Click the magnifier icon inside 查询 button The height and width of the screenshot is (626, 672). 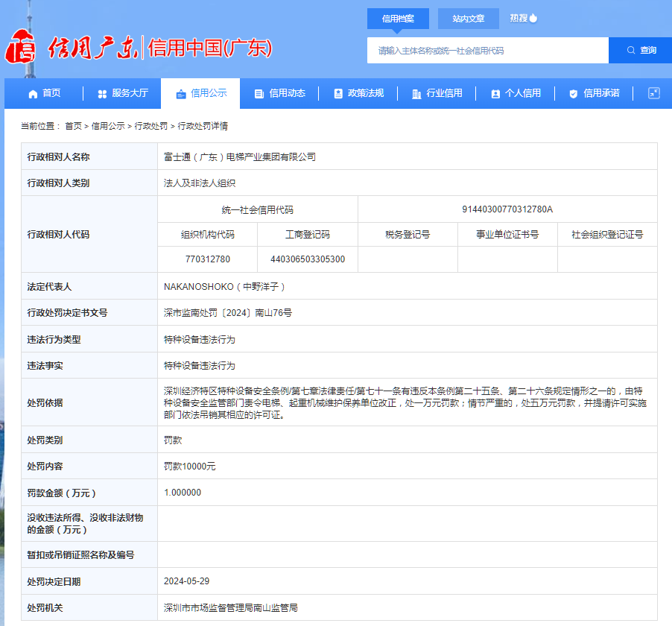[x=630, y=50]
